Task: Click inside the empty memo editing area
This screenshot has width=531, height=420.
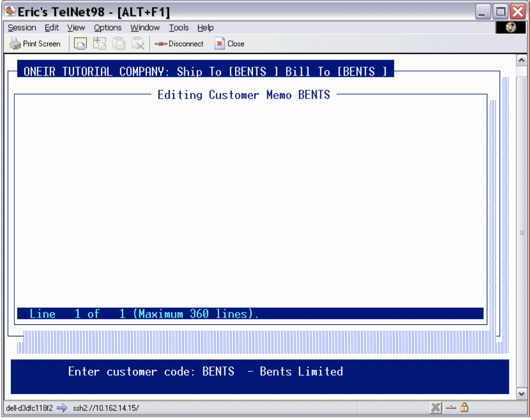Action: pos(250,204)
